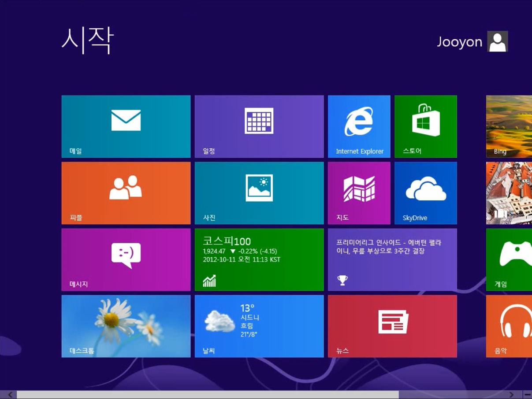Click the semantic zoom minus button
This screenshot has height=399, width=532.
click(528, 395)
